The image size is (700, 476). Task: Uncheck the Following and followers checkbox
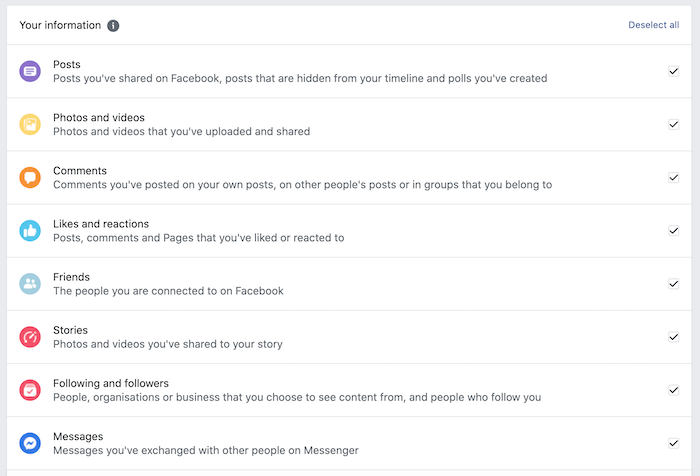point(673,390)
